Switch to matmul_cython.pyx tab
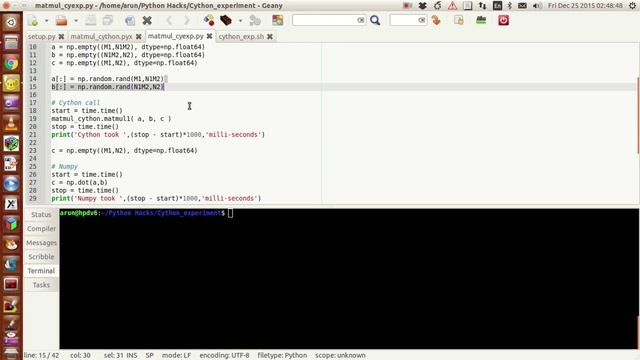Image resolution: width=640 pixels, height=360 pixels. coord(101,36)
